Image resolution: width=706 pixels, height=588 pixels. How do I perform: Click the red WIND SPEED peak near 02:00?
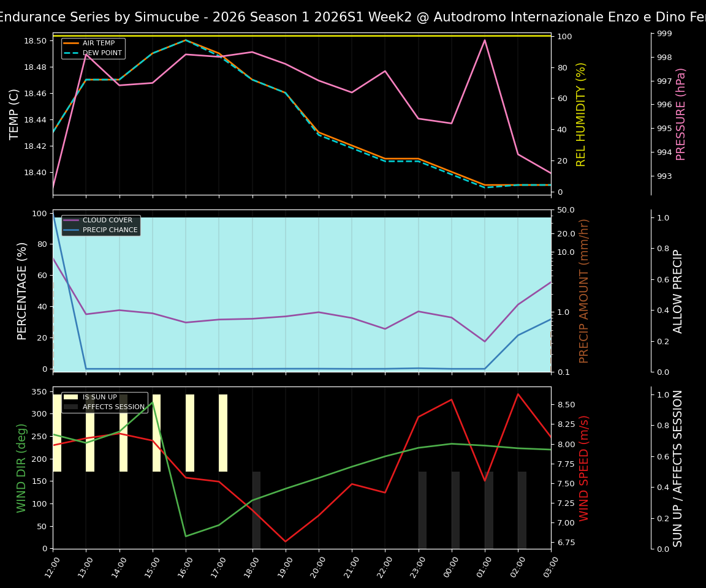tap(518, 394)
